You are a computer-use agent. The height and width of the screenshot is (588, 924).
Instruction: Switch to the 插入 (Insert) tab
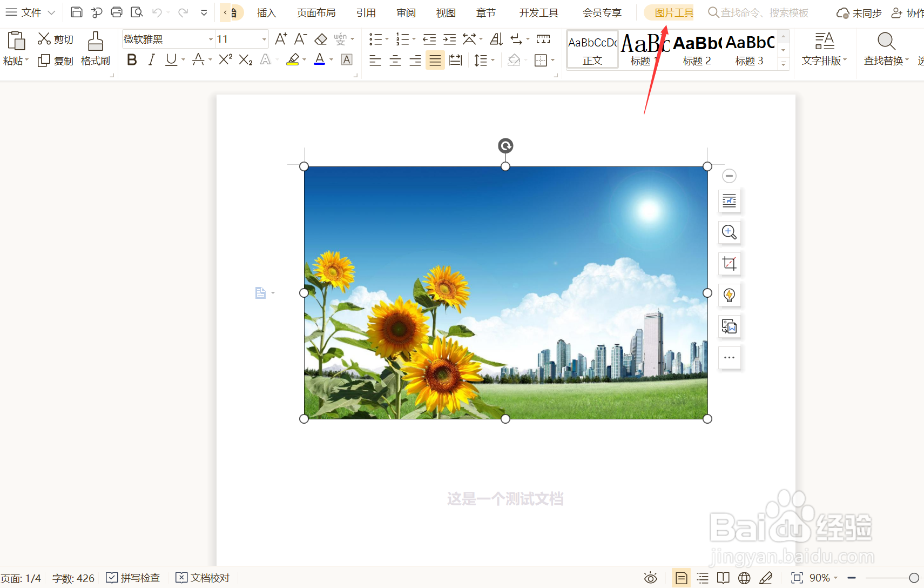pyautogui.click(x=266, y=12)
